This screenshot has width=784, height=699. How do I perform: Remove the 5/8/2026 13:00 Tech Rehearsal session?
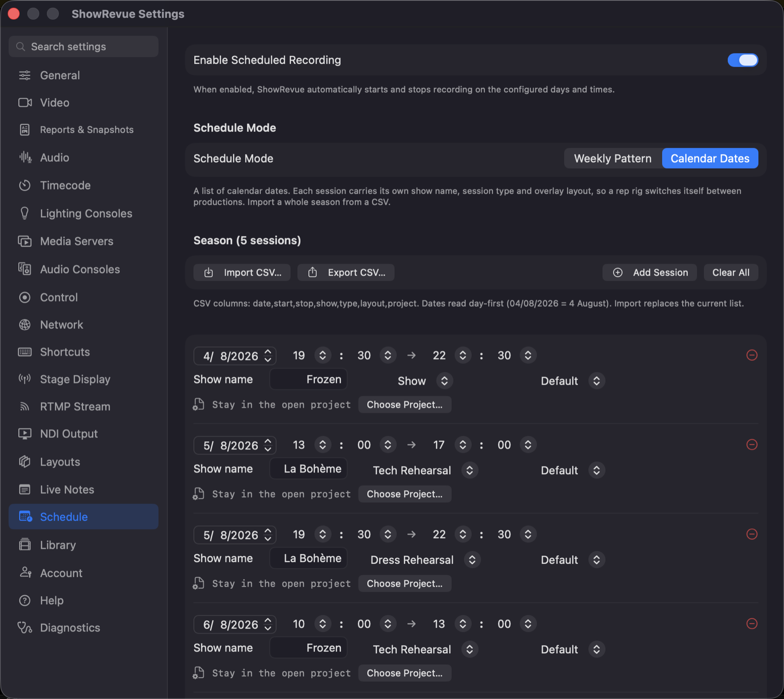pos(752,445)
